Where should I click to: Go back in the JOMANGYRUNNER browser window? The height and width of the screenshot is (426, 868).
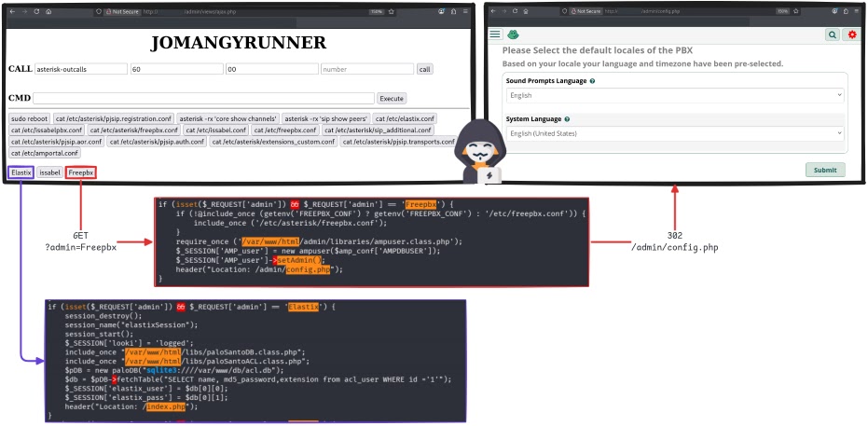coord(12,11)
